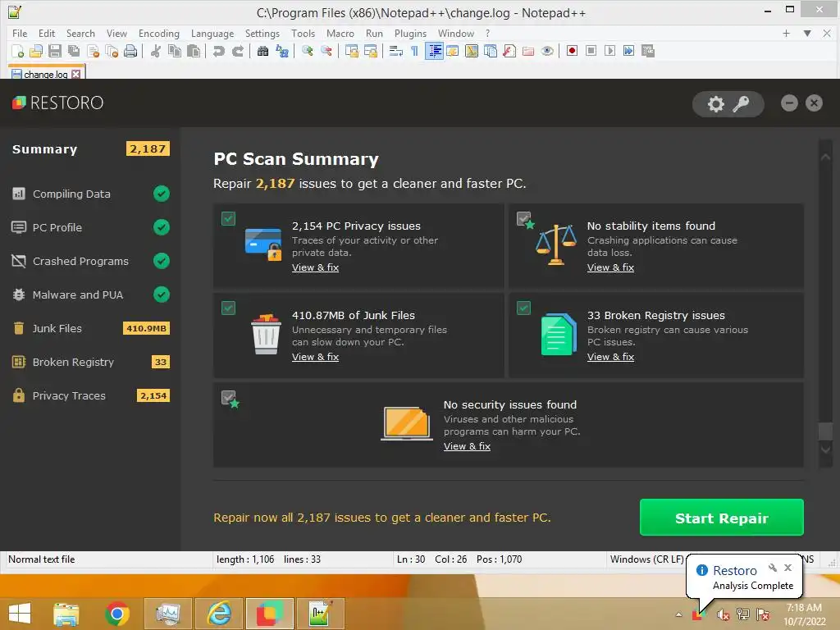Close the change.log tab with its X
The width and height of the screenshot is (840, 630).
coord(76,74)
